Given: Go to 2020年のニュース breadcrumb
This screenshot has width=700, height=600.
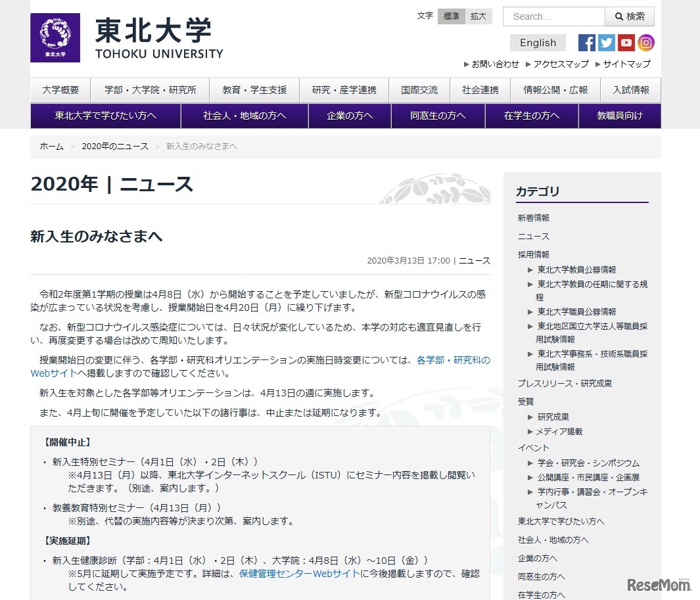Looking at the screenshot, I should coord(115,147).
